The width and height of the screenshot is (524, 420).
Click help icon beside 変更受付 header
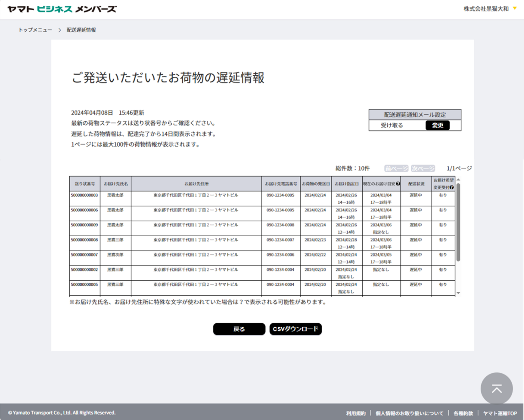[452, 187]
